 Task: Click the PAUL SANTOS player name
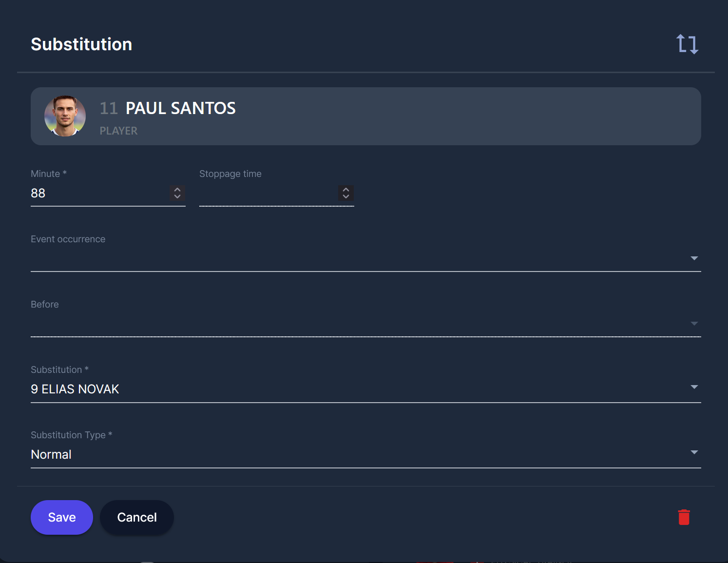click(180, 108)
